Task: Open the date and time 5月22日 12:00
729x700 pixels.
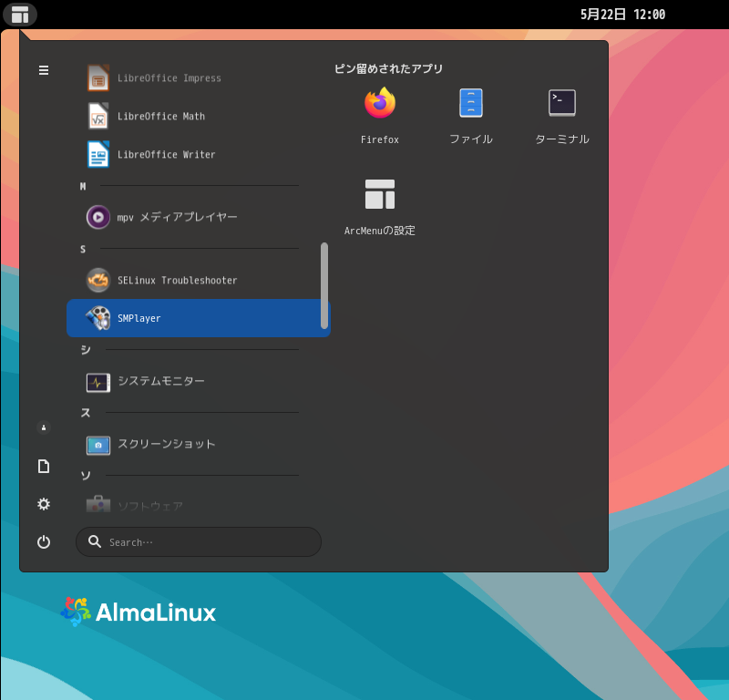Action: tap(622, 15)
